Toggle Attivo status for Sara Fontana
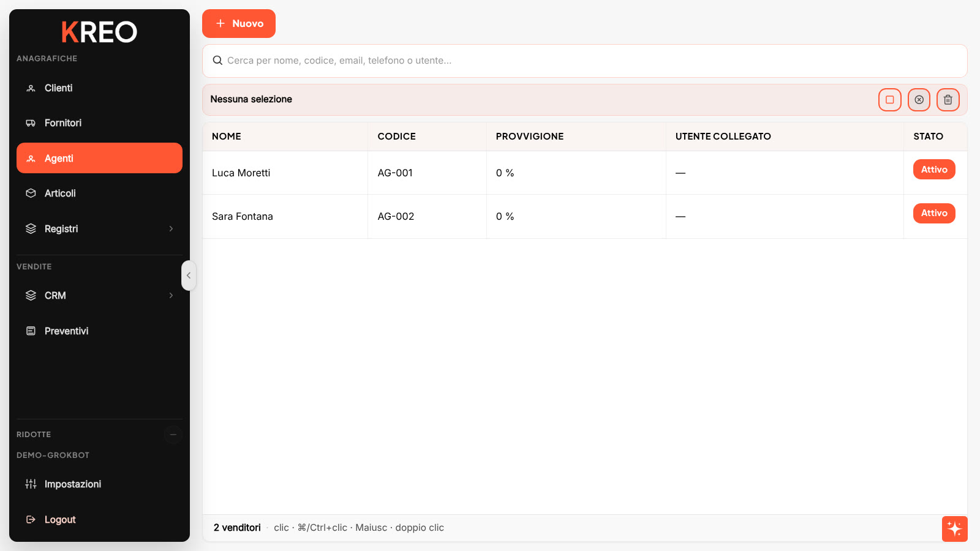The width and height of the screenshot is (980, 551). click(934, 213)
